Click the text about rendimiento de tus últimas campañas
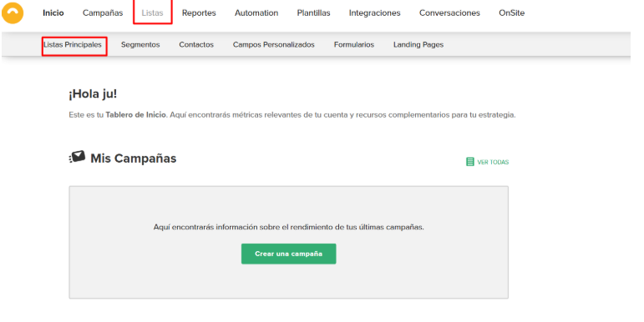 coord(289,227)
